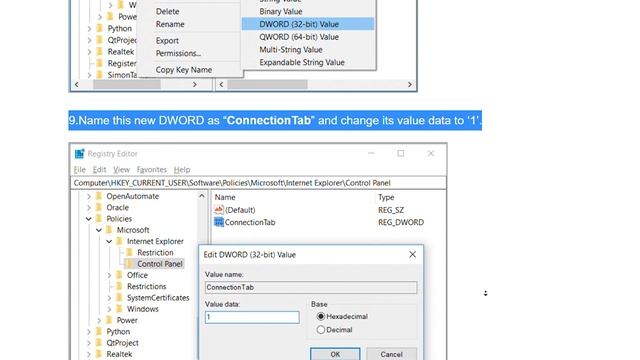The width and height of the screenshot is (640, 360).
Task: Select the Restriction key folder icon
Action: click(130, 252)
